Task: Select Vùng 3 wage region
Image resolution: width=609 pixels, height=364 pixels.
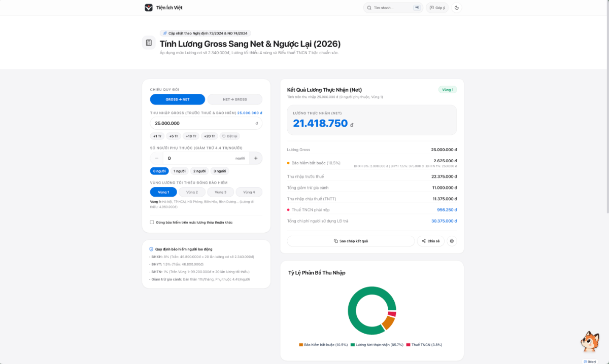Action: click(x=220, y=192)
